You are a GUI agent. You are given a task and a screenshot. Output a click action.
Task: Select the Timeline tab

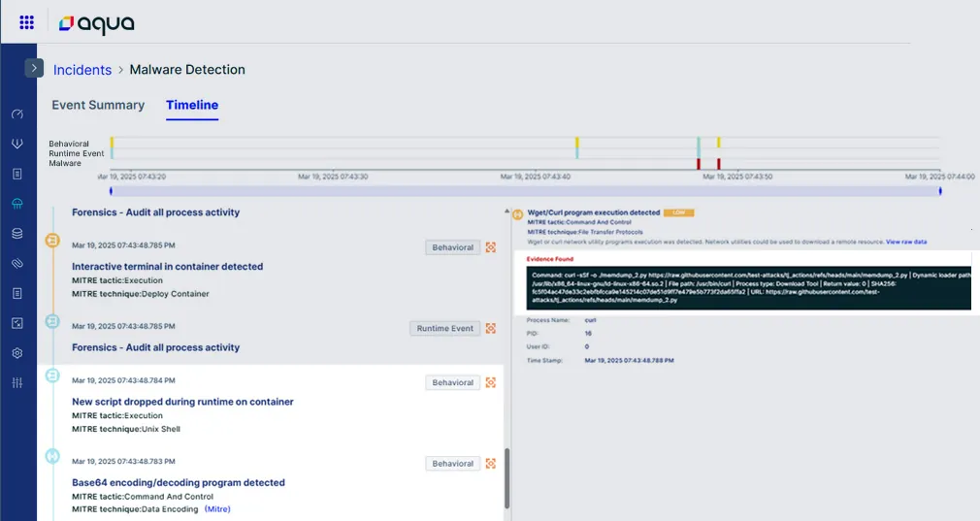[x=192, y=105]
